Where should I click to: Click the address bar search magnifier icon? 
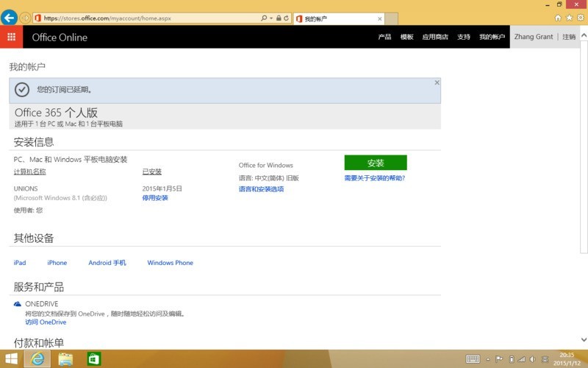(264, 18)
